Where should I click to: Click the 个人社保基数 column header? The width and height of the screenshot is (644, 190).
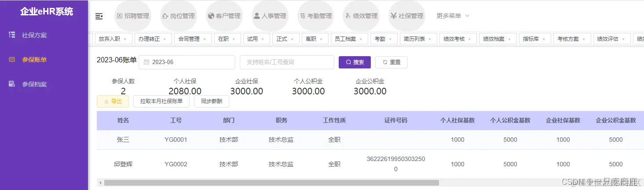point(457,120)
